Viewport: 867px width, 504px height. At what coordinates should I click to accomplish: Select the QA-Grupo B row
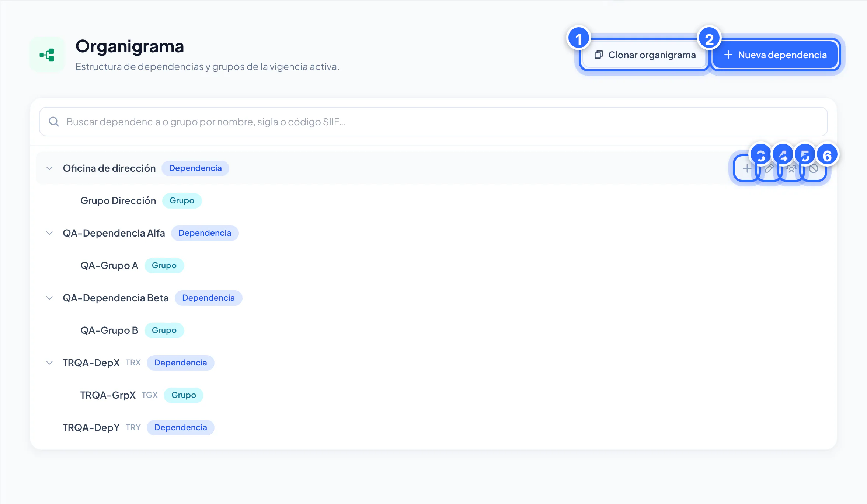pyautogui.click(x=433, y=330)
